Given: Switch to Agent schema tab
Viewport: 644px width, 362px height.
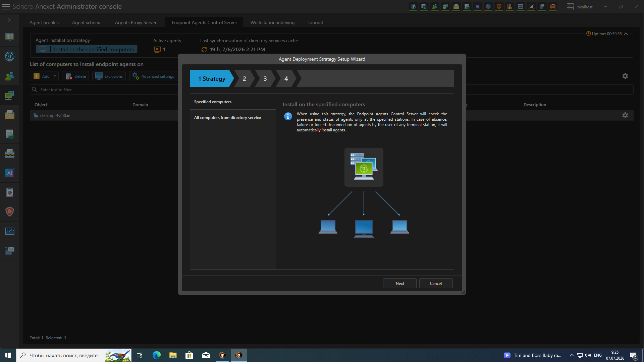Looking at the screenshot, I should [x=87, y=22].
